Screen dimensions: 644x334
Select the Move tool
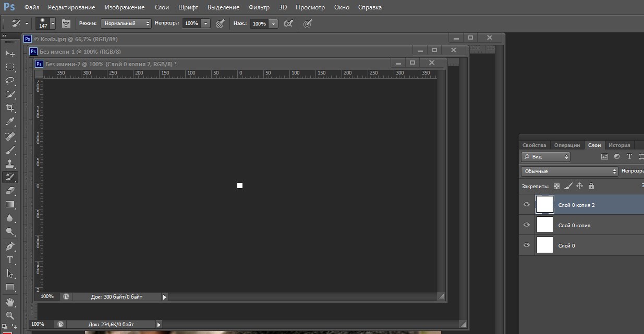point(10,53)
